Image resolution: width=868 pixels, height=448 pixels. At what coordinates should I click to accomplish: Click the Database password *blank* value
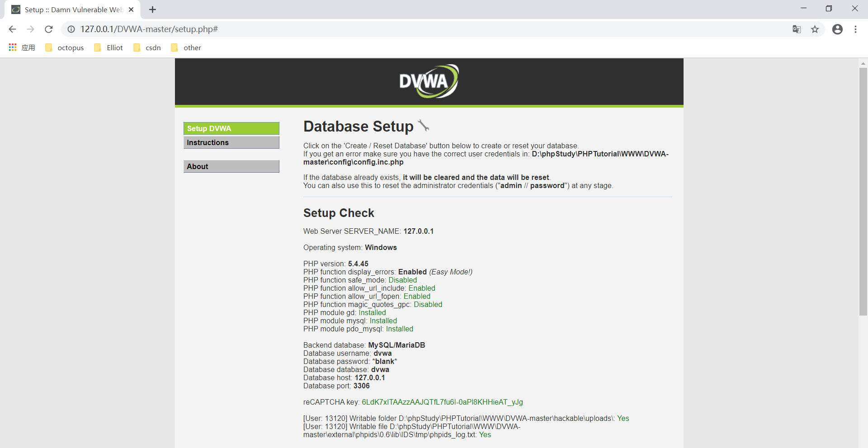(384, 361)
